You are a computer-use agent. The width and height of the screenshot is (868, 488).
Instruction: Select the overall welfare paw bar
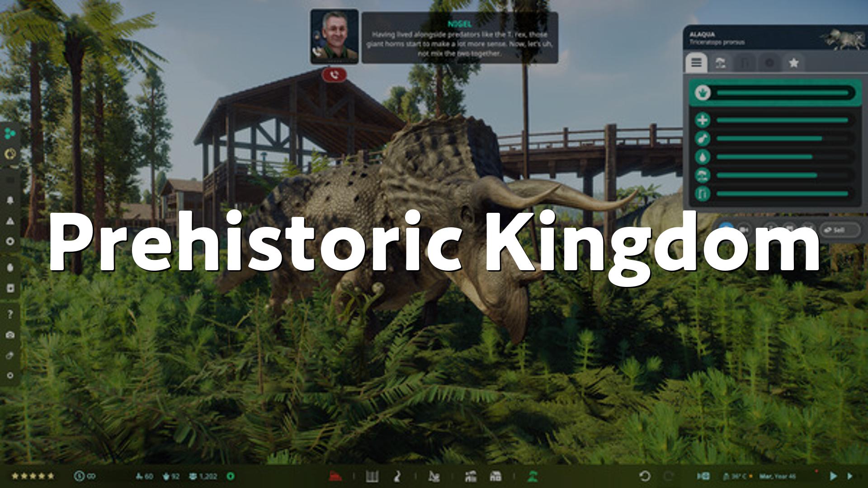coord(775,93)
